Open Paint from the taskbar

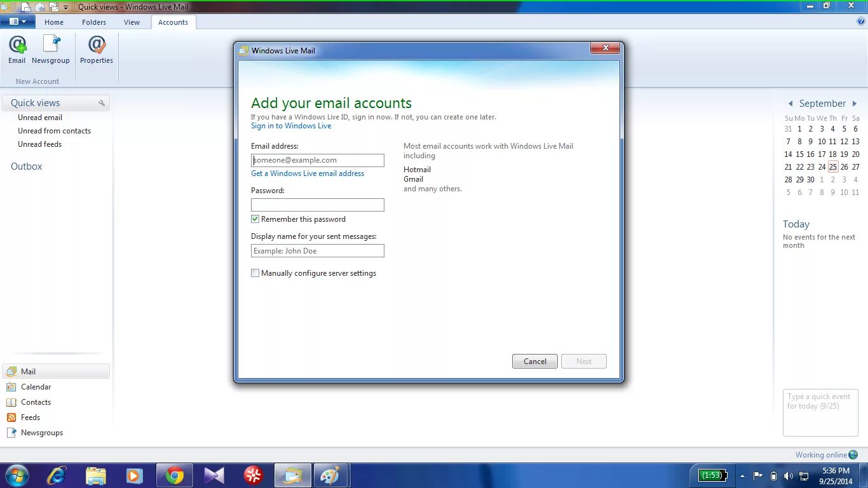pos(330,475)
